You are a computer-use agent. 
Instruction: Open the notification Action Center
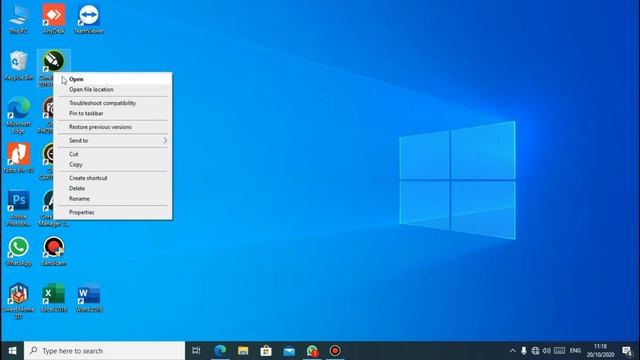click(627, 351)
